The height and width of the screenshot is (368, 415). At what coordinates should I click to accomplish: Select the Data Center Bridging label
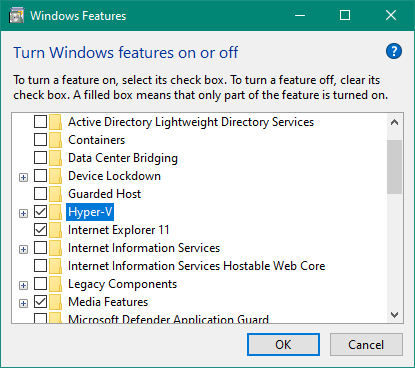123,158
